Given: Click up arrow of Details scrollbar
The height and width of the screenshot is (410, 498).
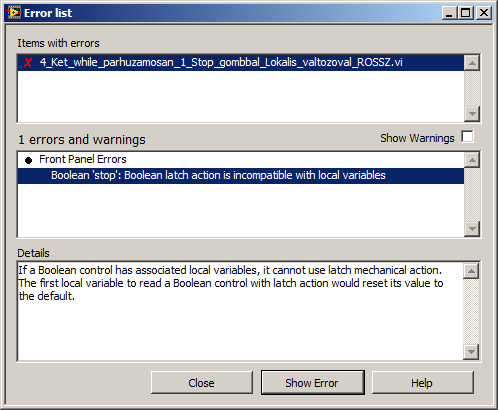Looking at the screenshot, I should 471,270.
